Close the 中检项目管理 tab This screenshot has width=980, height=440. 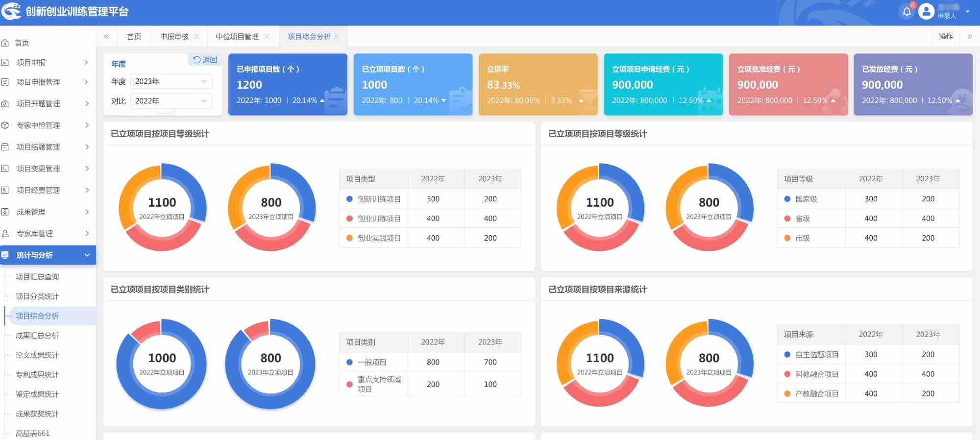(267, 37)
